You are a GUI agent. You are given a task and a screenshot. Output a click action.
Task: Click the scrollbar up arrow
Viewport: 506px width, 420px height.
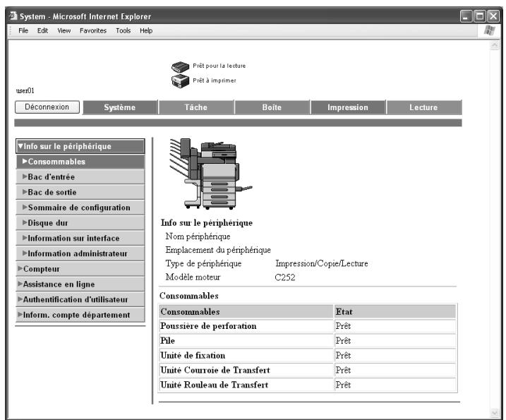[x=495, y=45]
